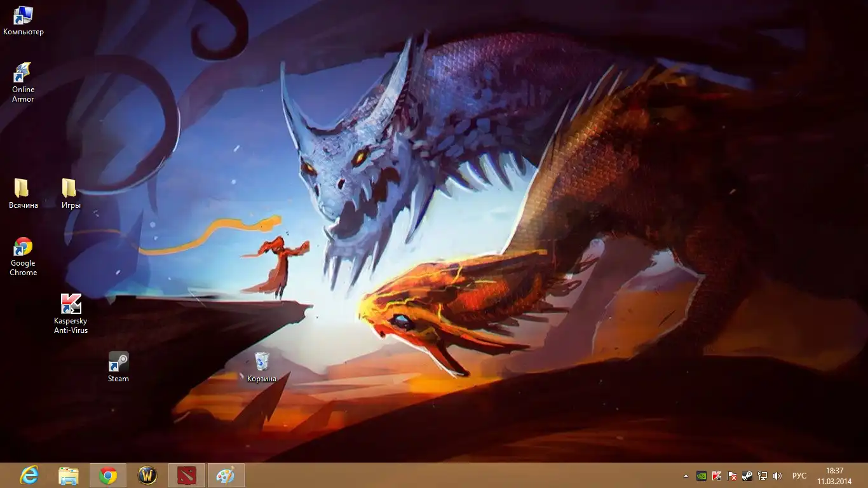Select the Steam desktop shortcut
Viewport: 868px width, 488px height.
click(118, 367)
